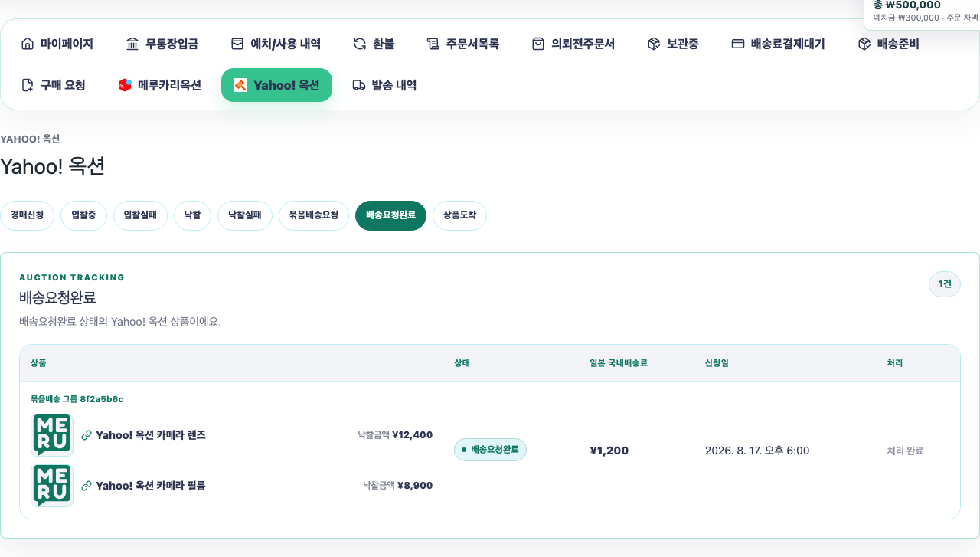Click the file-plus icon beside 구매 요청
The height and width of the screenshot is (557, 980).
pyautogui.click(x=28, y=85)
